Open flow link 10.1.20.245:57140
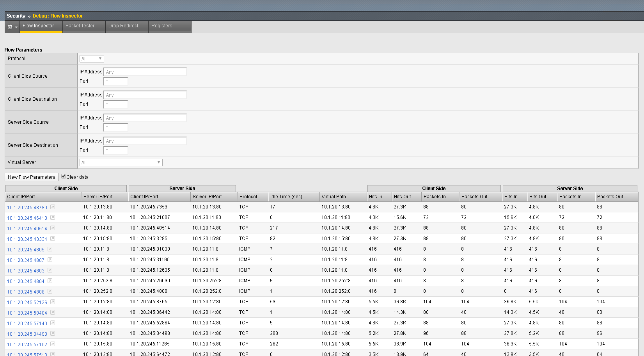Viewport: 644px width, 356px height. (27, 324)
